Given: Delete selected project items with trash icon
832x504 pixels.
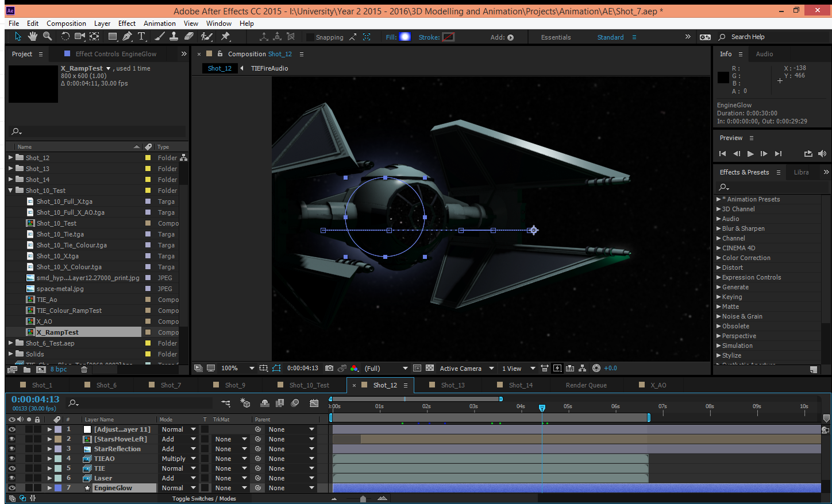Looking at the screenshot, I should tap(84, 370).
